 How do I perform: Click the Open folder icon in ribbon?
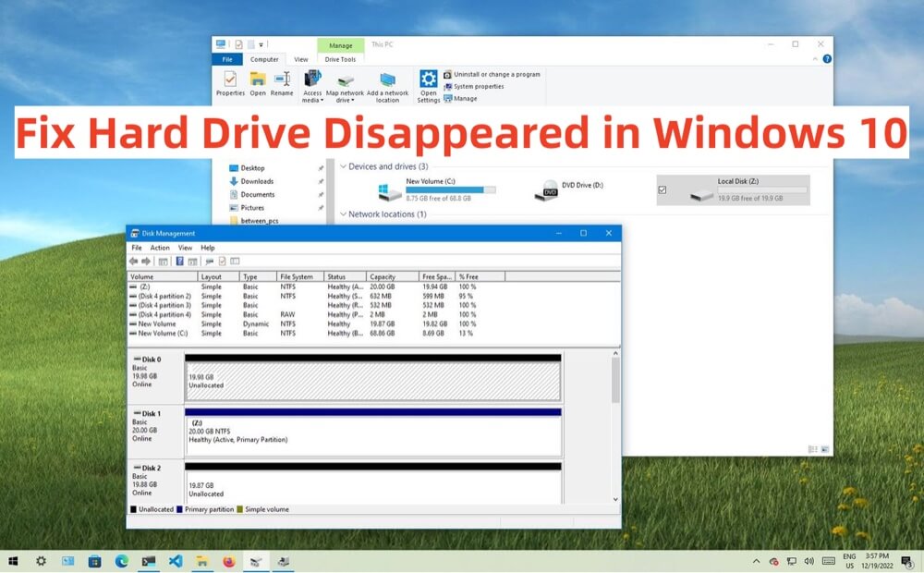pyautogui.click(x=258, y=84)
